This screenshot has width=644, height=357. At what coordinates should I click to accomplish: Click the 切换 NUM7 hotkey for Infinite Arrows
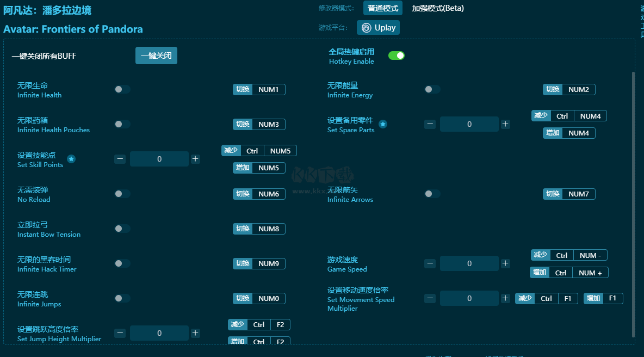coord(569,194)
